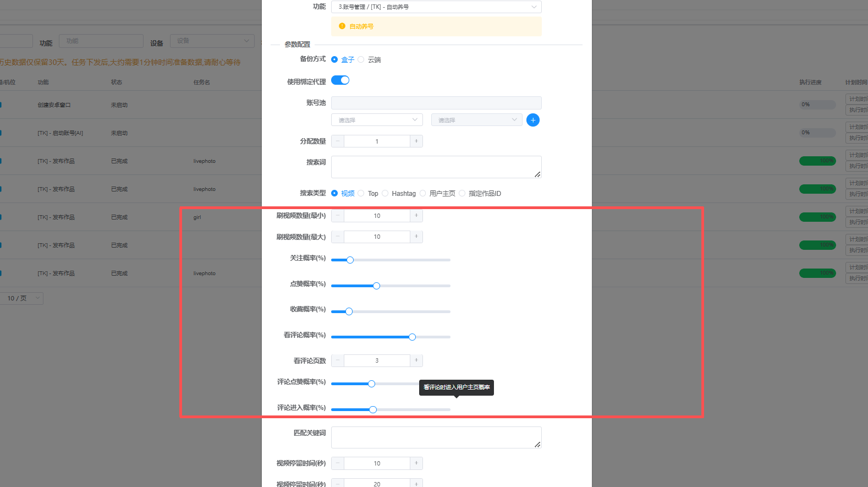This screenshot has height=487, width=868.
Task: Click the 评论进入概率(%) slider handle
Action: tap(373, 409)
